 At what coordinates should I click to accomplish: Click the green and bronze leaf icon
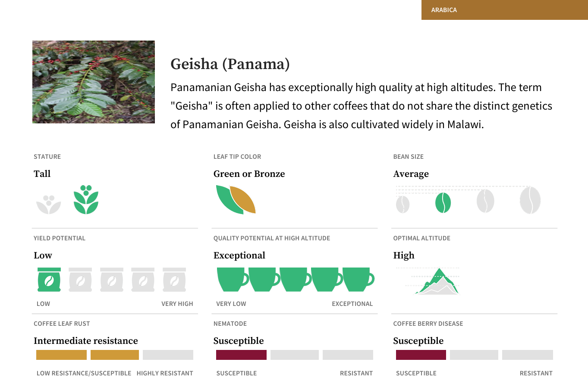pos(236,199)
